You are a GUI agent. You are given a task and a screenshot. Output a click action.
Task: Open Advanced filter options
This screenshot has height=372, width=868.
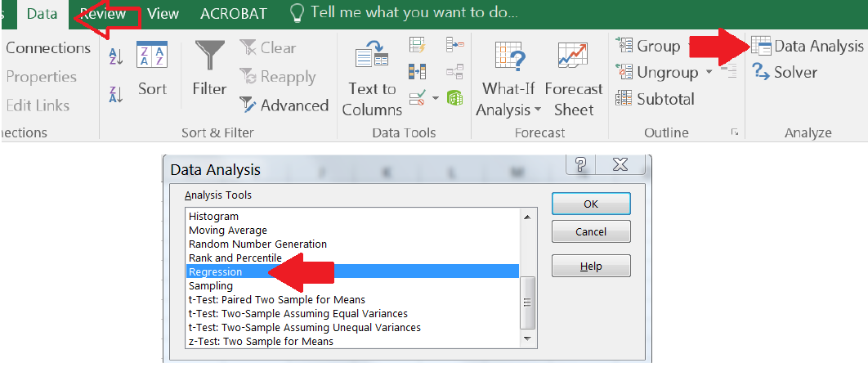coord(284,105)
